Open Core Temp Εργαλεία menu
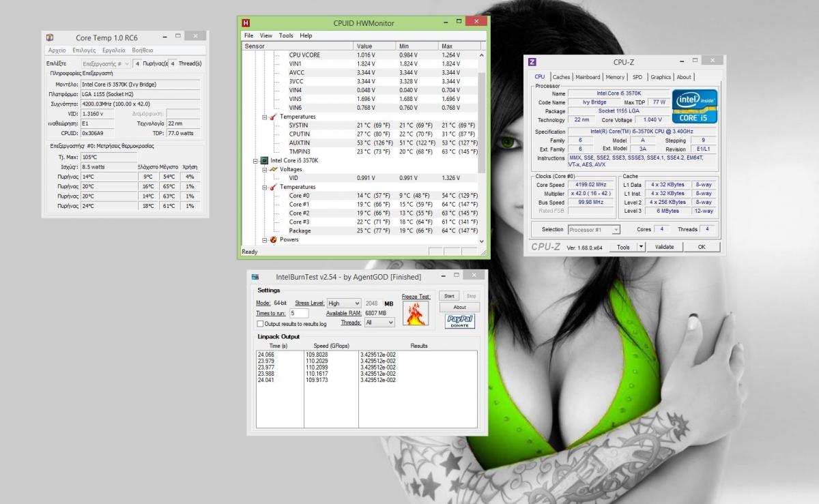Viewport: 819px width, 504px height. pyautogui.click(x=114, y=50)
